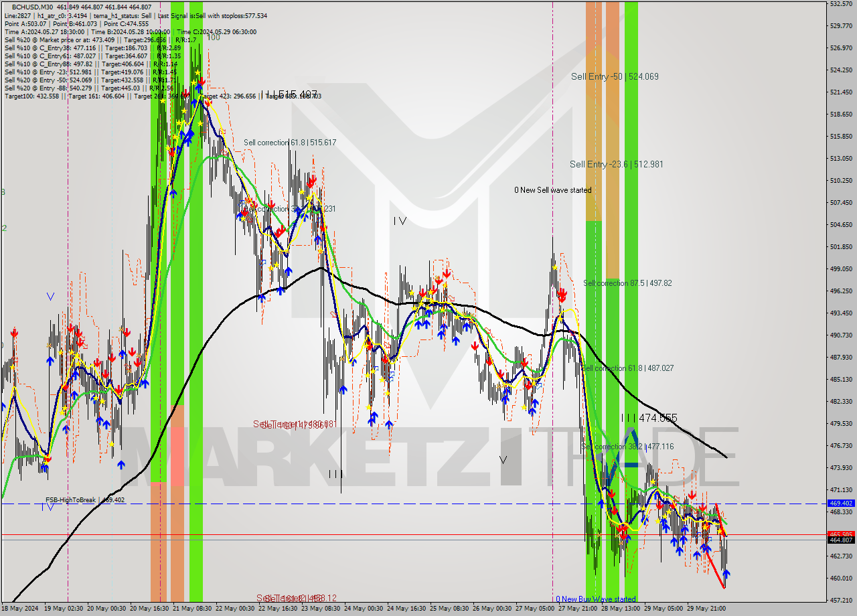Click the 'Sell Entry -23.6 | 512.981' label
This screenshot has width=857, height=616.
(x=617, y=164)
